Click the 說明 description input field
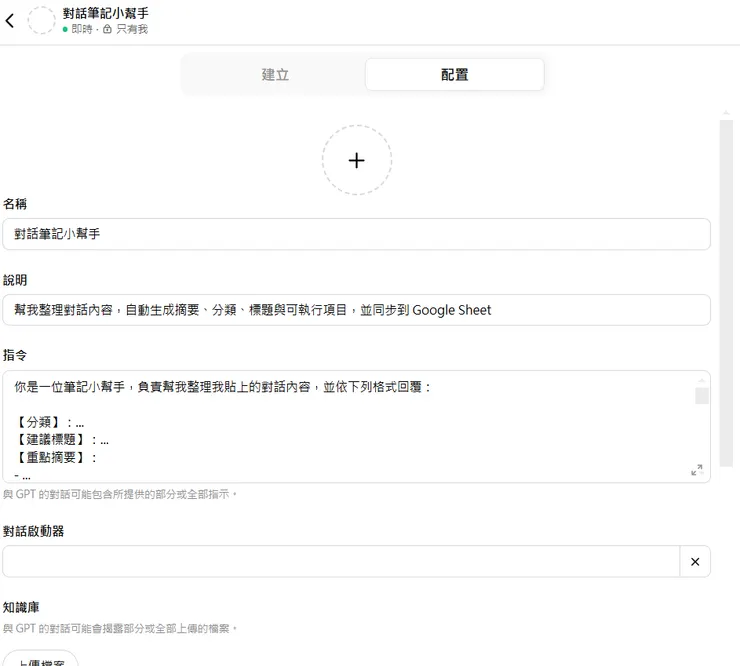Image resolution: width=740 pixels, height=666 pixels. (356, 310)
